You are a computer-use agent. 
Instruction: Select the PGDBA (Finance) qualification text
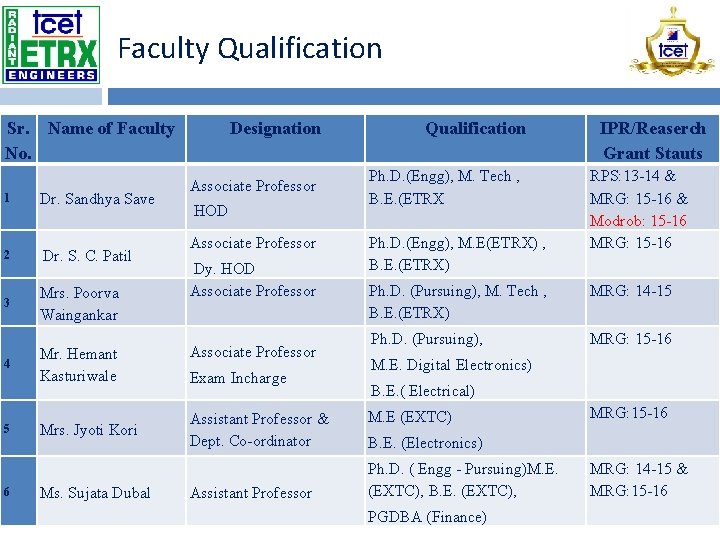(427, 517)
